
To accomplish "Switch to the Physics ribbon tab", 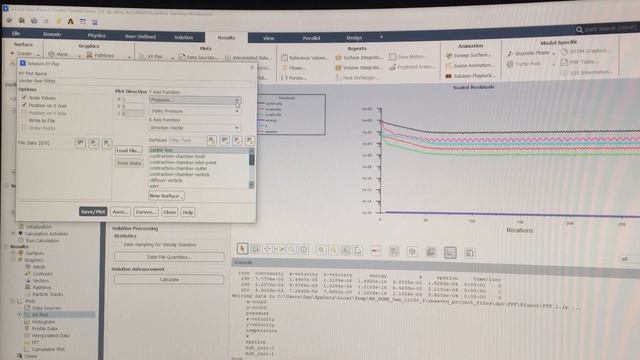I will [x=96, y=36].
